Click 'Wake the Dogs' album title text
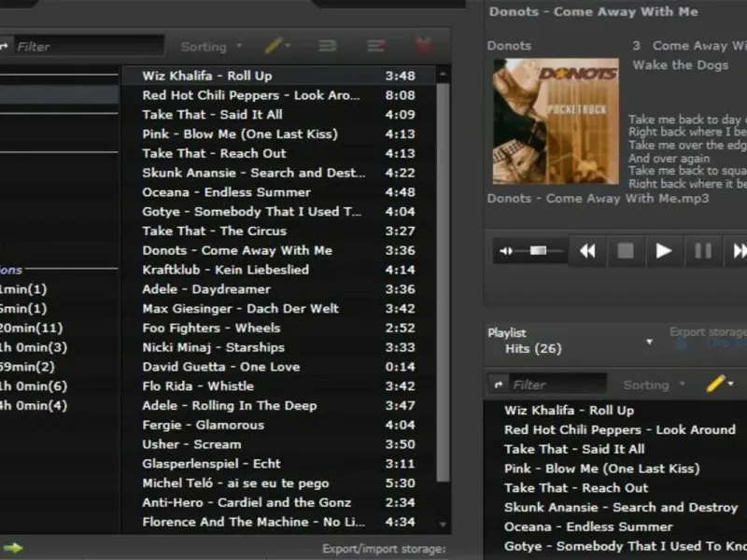The image size is (747, 560). tap(681, 65)
